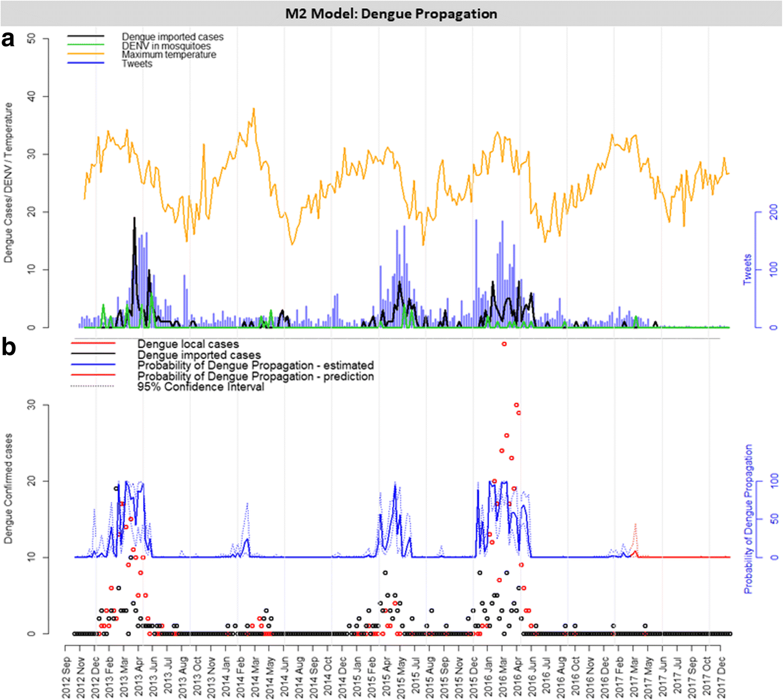Viewport: 783px width, 700px height.
Task: Click tick label "40" on panel a axis
Action: pyautogui.click(x=31, y=97)
